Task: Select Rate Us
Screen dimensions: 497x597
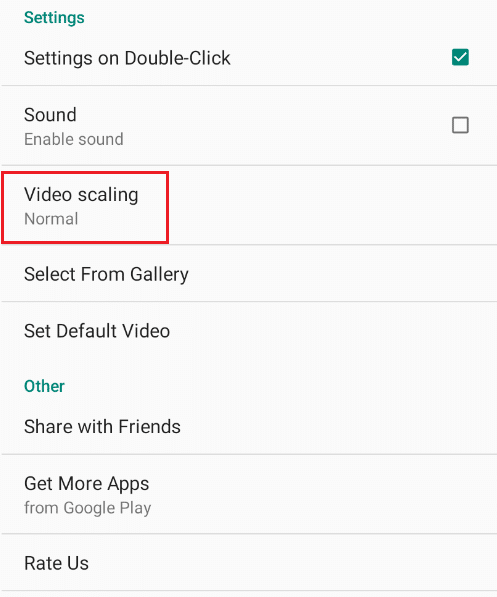Action: [248, 563]
